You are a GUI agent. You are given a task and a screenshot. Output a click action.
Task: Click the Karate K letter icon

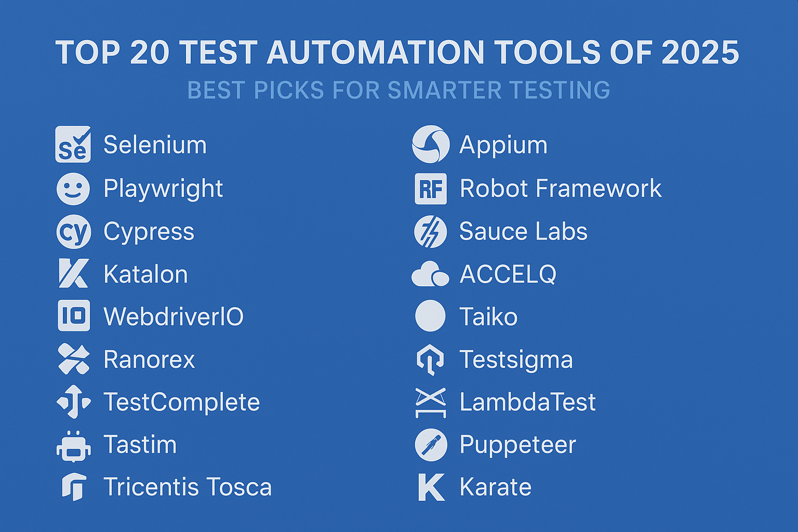431,487
